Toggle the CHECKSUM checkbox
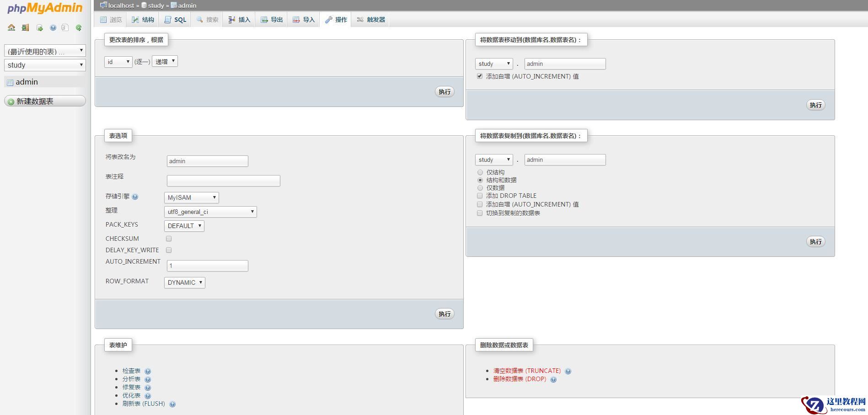Screen dimensions: 868x415 click(x=169, y=239)
